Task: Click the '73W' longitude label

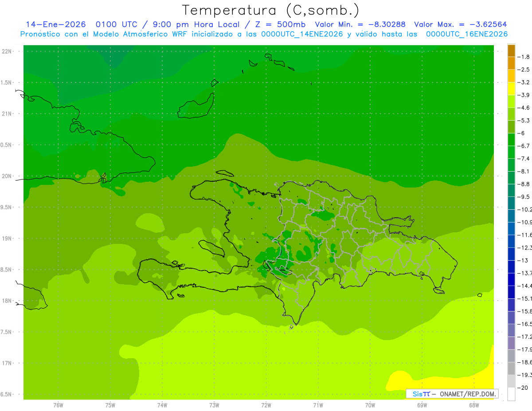Action: click(x=214, y=405)
